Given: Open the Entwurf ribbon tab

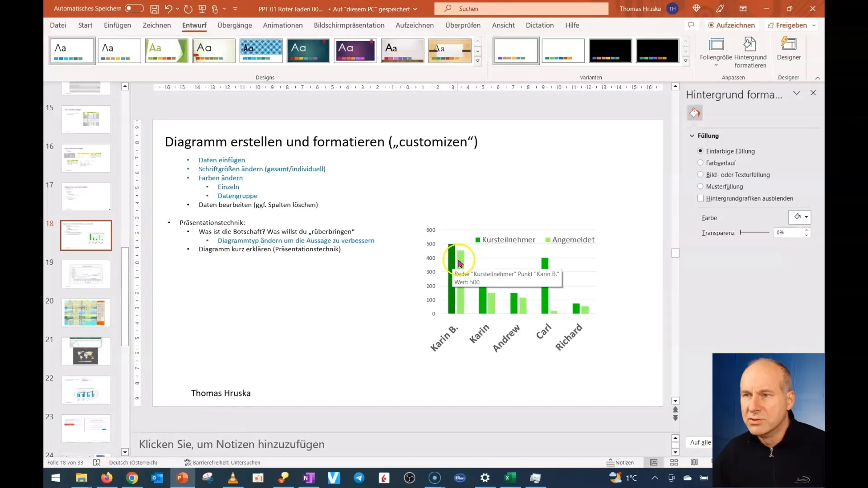Looking at the screenshot, I should coord(194,25).
